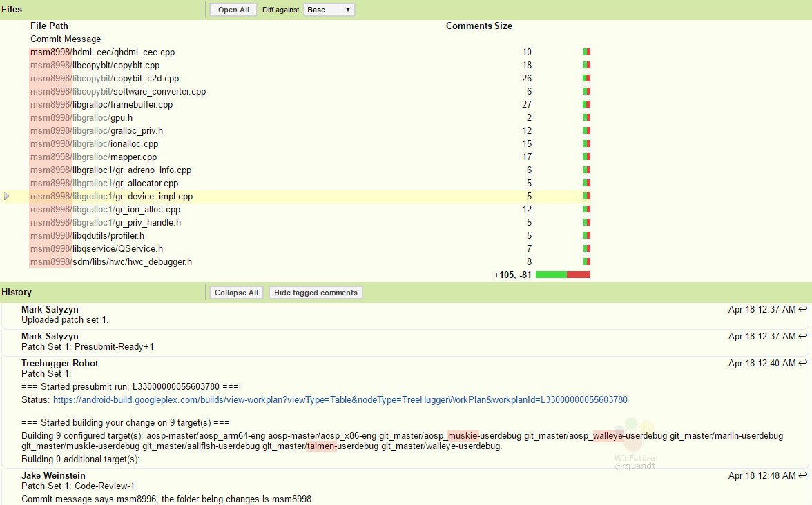Click the Jake Weinstein author name
Screen dimensions: 812x505
point(55,476)
